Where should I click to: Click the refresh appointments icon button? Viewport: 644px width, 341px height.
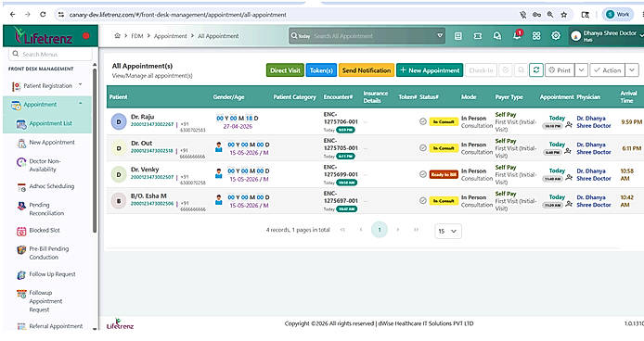pyautogui.click(x=536, y=70)
